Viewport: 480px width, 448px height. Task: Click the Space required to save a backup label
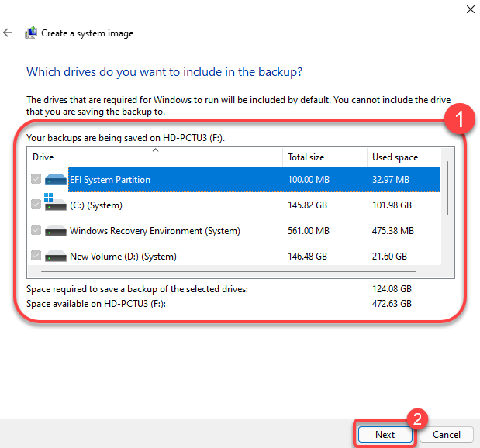pyautogui.click(x=137, y=289)
